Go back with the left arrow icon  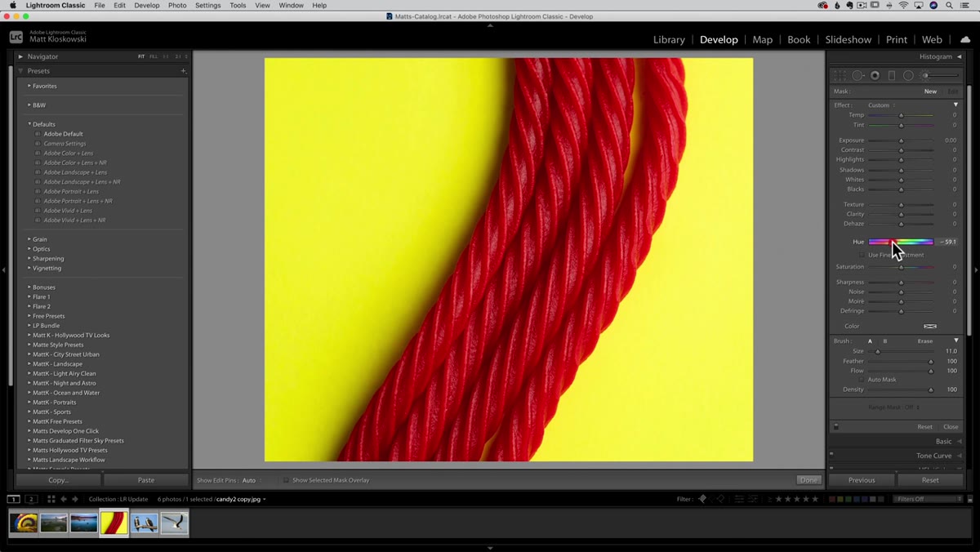click(64, 499)
